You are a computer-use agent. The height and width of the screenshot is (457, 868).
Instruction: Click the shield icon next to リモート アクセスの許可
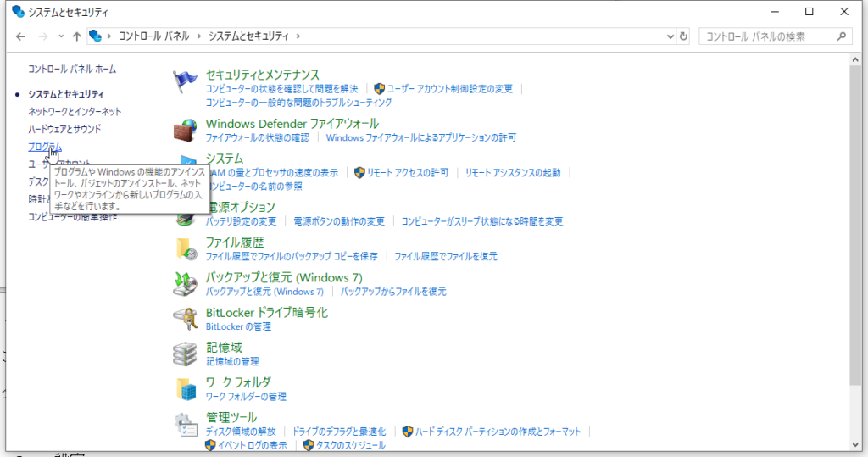(x=359, y=173)
